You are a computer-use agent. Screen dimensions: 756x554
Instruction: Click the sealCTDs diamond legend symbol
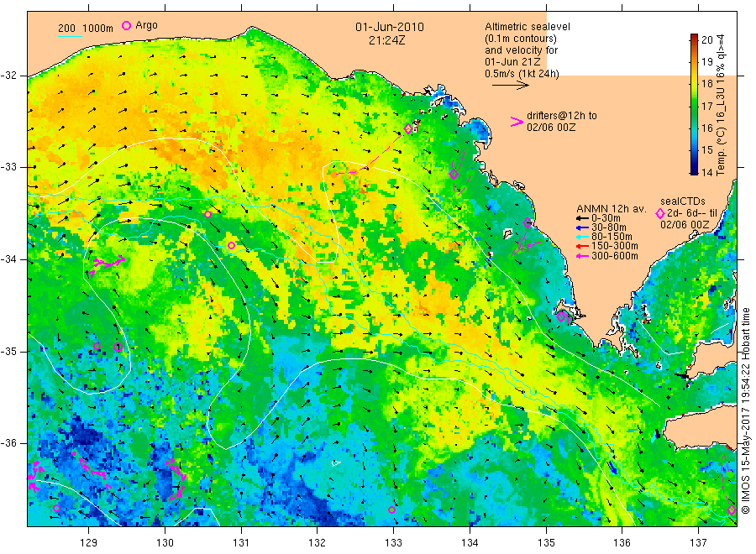click(x=660, y=213)
